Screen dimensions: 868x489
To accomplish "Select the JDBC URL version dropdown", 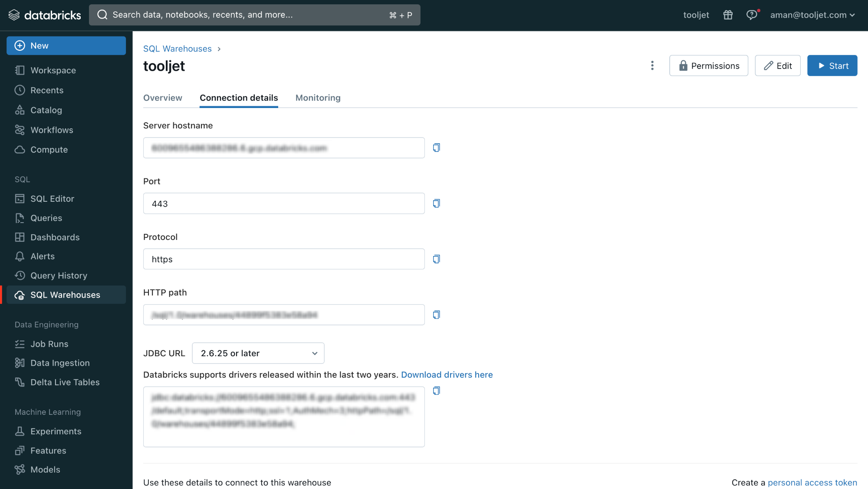I will (x=257, y=353).
